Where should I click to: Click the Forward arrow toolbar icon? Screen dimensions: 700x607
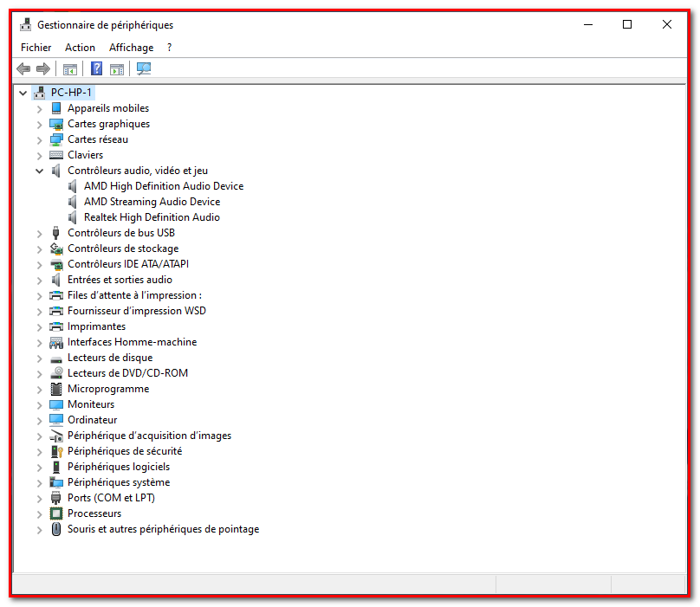[43, 68]
